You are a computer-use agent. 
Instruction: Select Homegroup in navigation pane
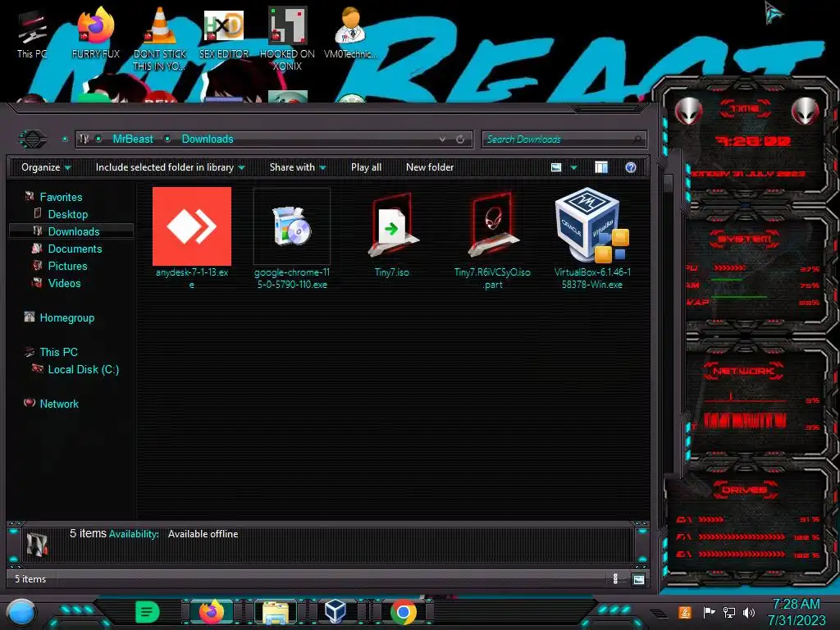click(x=67, y=317)
